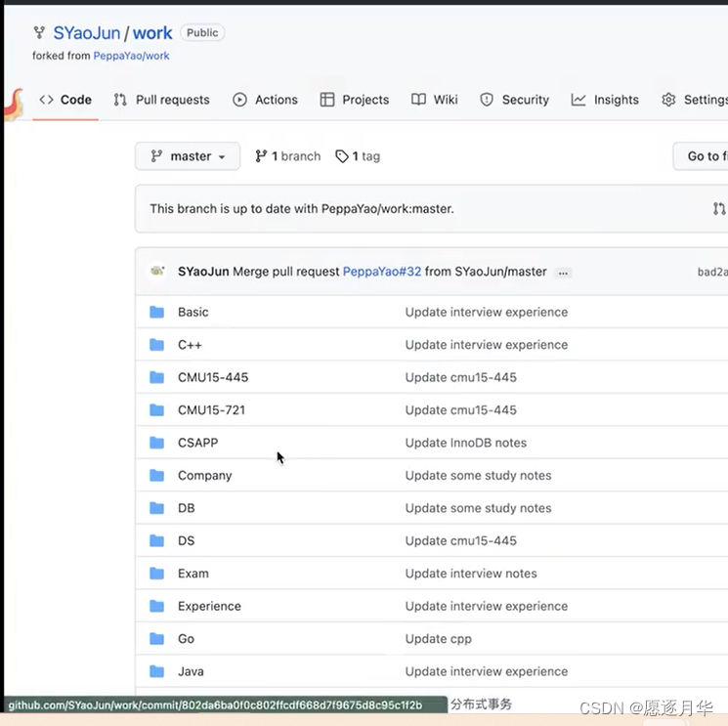728x726 pixels.
Task: Open the work repository name link
Action: tap(152, 33)
